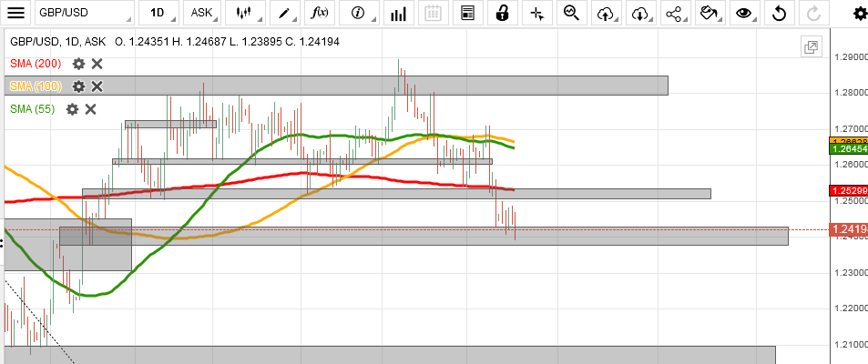Viewport: 868px width, 364px height.
Task: Open the eye visibility options
Action: (x=744, y=13)
